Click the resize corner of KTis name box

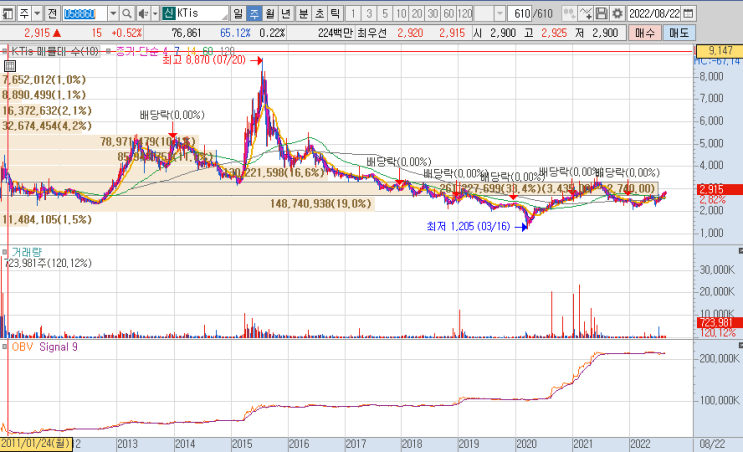[x=225, y=17]
